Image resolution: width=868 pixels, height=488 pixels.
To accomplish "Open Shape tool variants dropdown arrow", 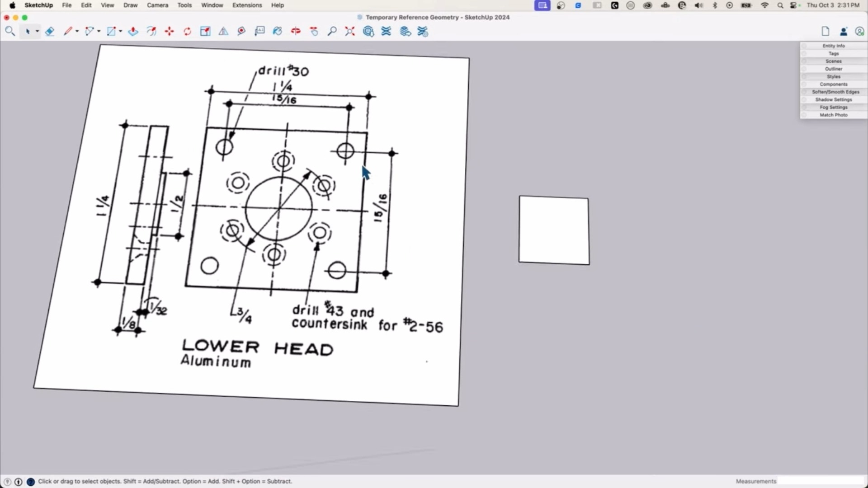I will [120, 31].
